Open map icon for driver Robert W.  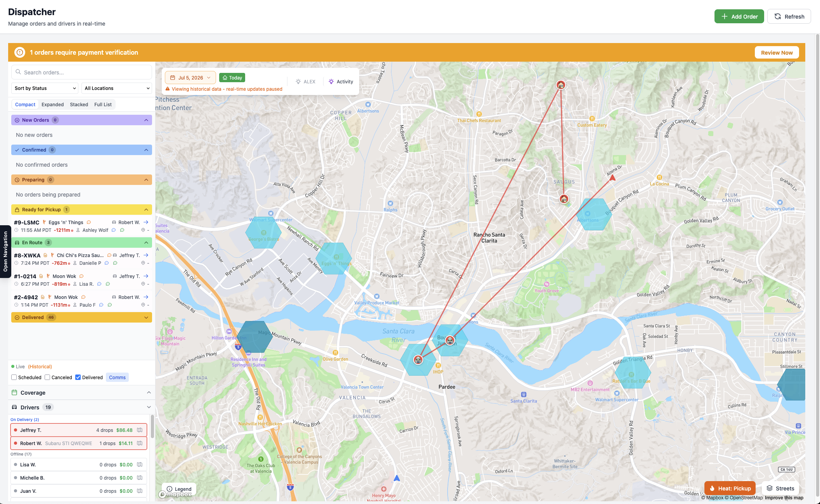140,443
